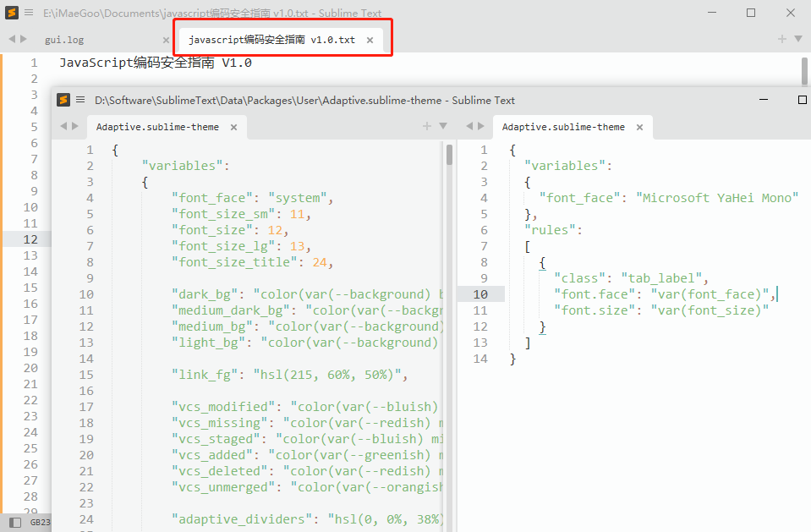Close right pane Adaptive.sublime-theme tab
Screen dimensions: 811x532
(x=640, y=128)
